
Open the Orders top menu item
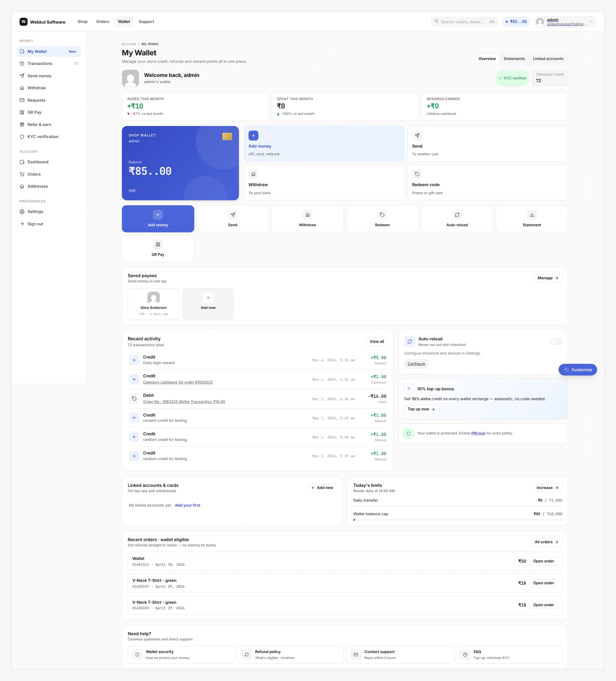click(103, 22)
